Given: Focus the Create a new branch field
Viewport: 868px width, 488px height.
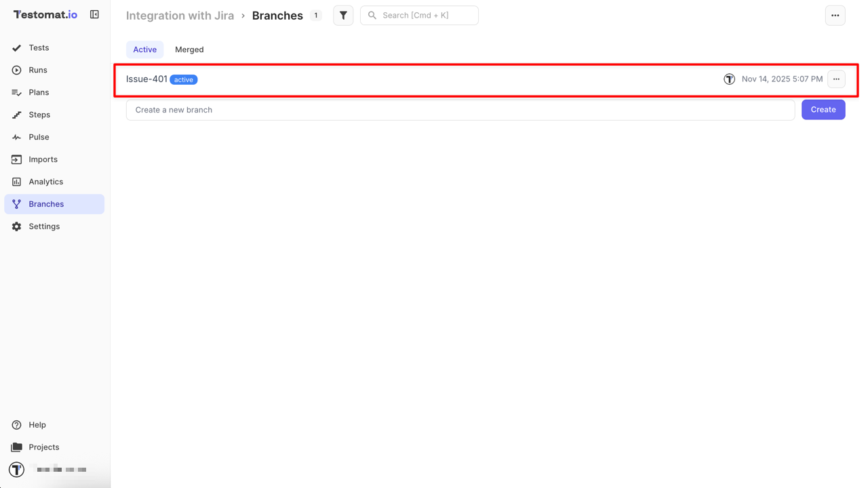Looking at the screenshot, I should point(460,110).
